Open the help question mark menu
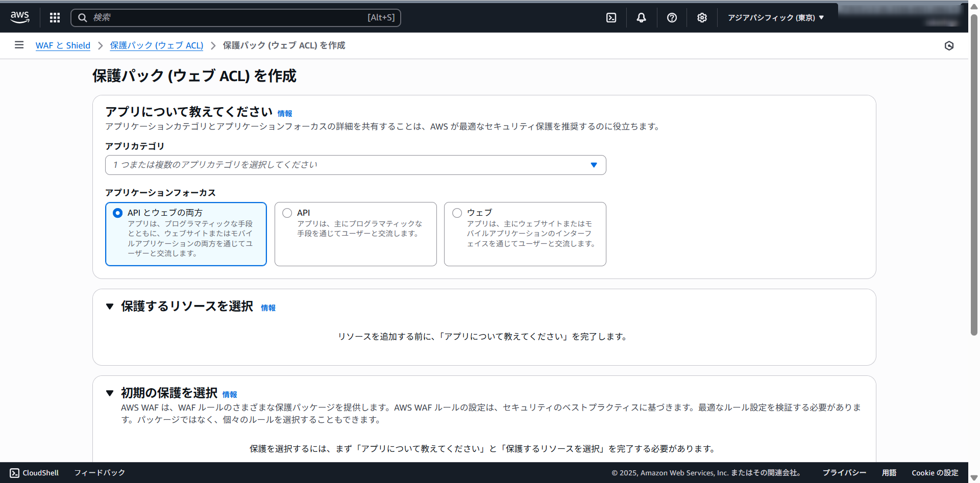The height and width of the screenshot is (483, 980). tap(672, 18)
